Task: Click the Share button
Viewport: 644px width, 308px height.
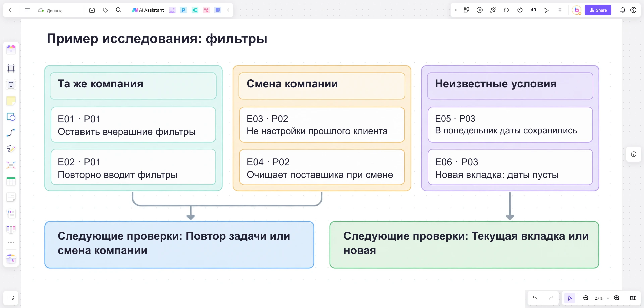Action: pyautogui.click(x=598, y=10)
